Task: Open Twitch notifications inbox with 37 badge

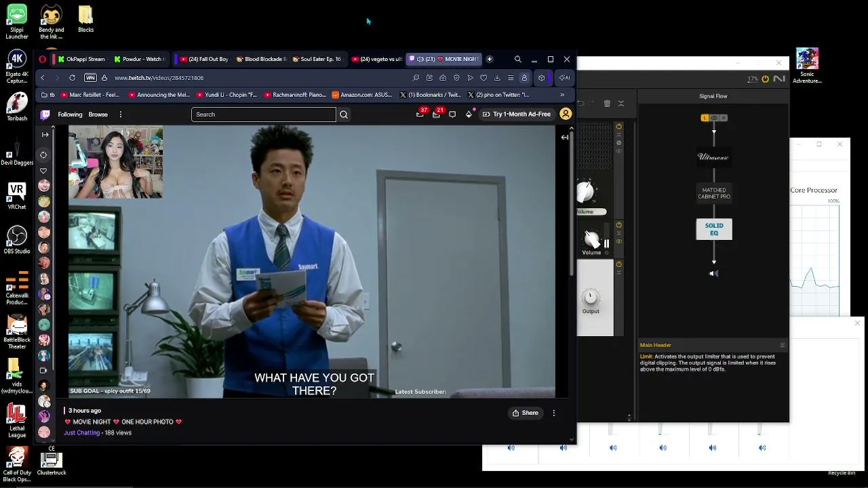Action: pos(420,114)
